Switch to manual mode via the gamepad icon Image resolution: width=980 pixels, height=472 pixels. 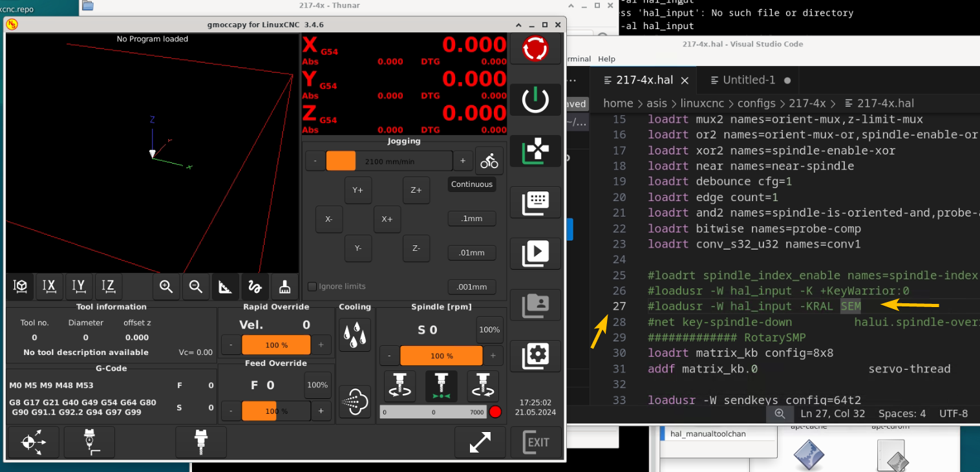535,151
